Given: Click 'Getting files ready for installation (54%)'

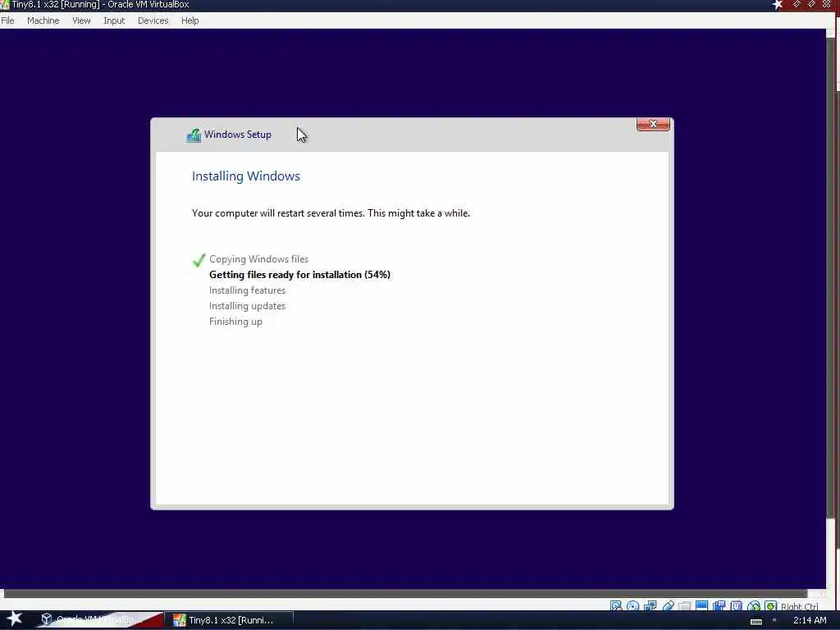Looking at the screenshot, I should (299, 275).
